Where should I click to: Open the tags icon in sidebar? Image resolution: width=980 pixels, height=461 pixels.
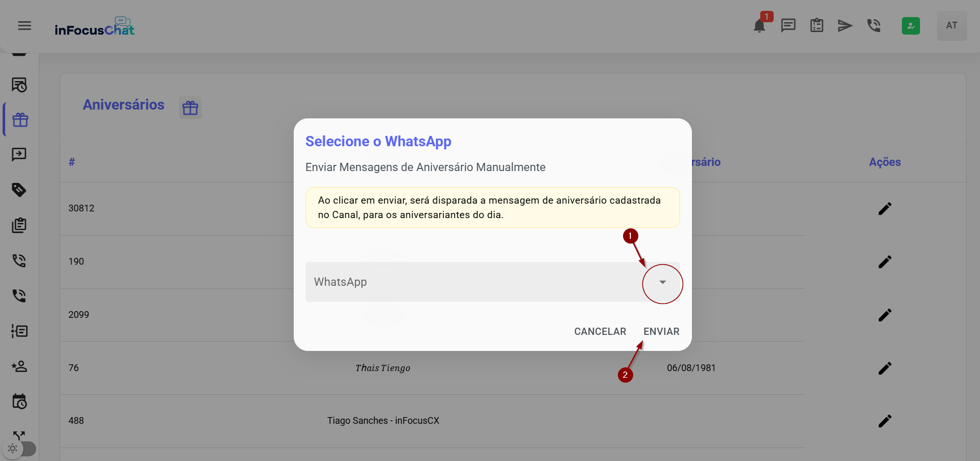click(x=19, y=190)
